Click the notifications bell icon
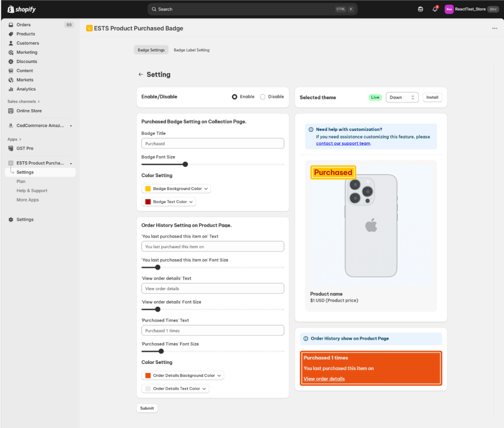This screenshot has height=428, width=504. click(x=435, y=9)
